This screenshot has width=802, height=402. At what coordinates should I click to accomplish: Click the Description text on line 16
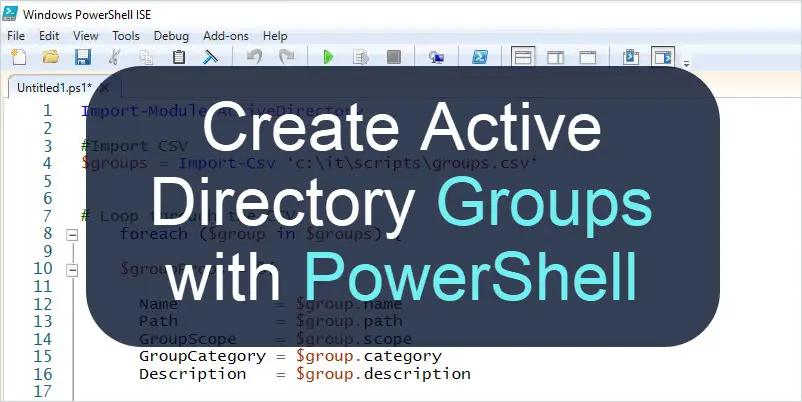192,374
